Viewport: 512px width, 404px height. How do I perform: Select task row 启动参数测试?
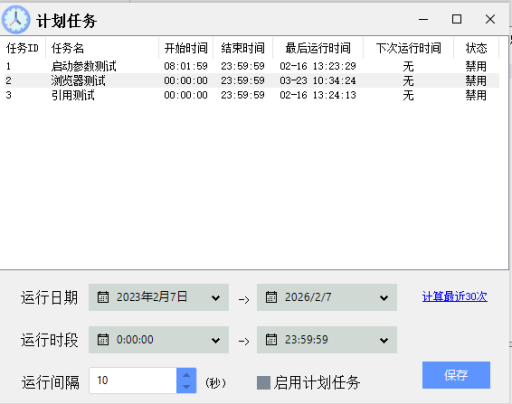click(252, 66)
